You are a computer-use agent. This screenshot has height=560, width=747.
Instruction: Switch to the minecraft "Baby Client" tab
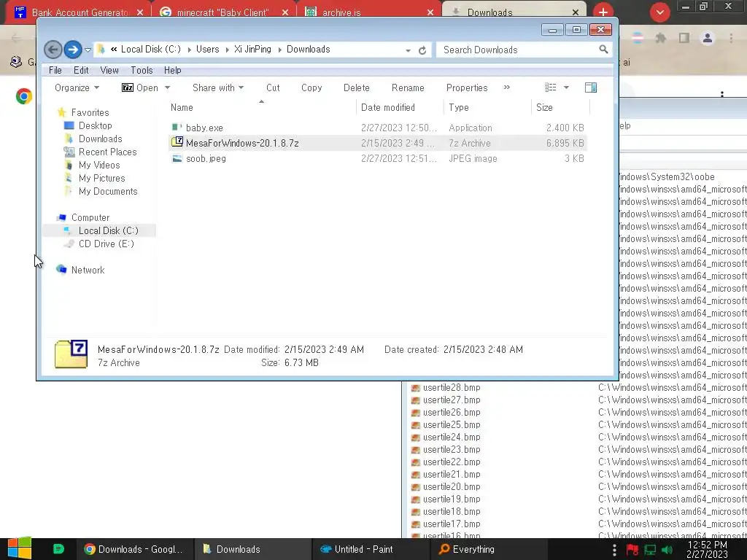(x=224, y=12)
